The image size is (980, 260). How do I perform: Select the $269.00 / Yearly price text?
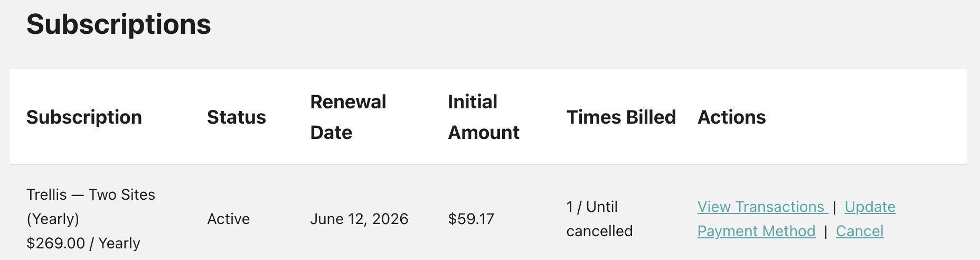83,243
